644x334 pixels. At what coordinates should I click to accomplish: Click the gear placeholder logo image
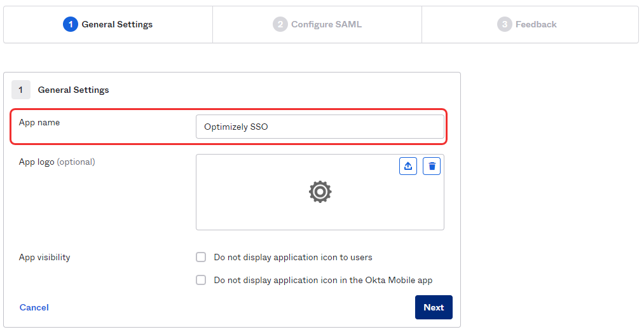click(x=320, y=191)
